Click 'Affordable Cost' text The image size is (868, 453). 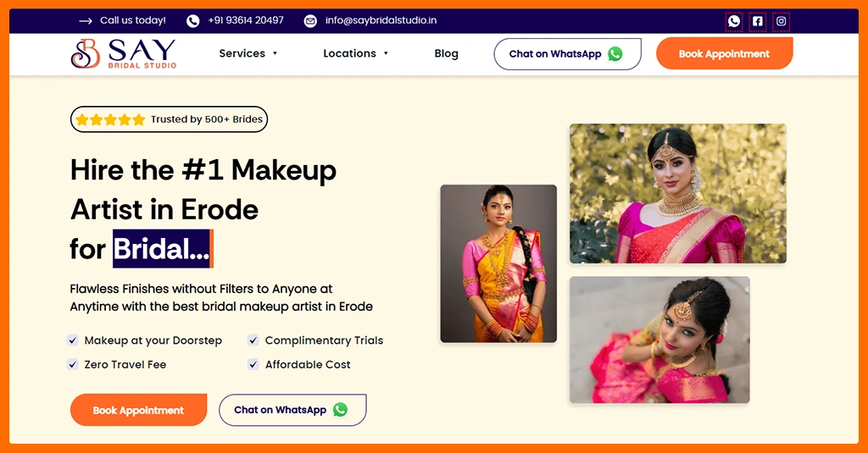(x=308, y=364)
